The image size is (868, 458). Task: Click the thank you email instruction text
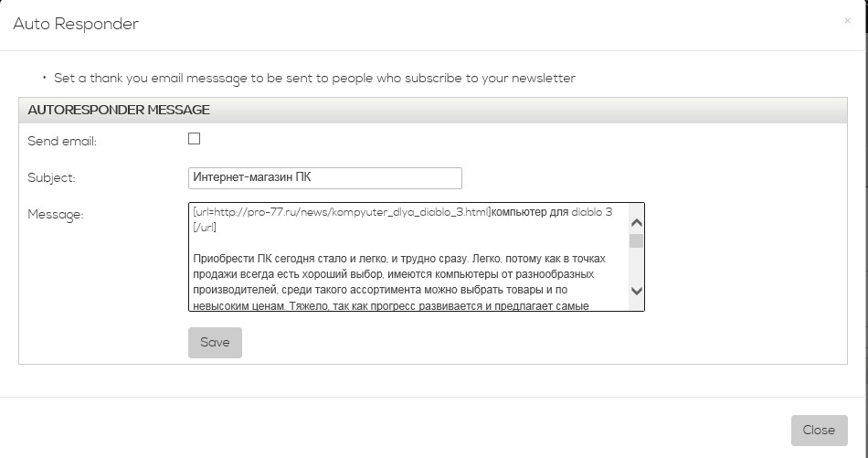click(314, 79)
